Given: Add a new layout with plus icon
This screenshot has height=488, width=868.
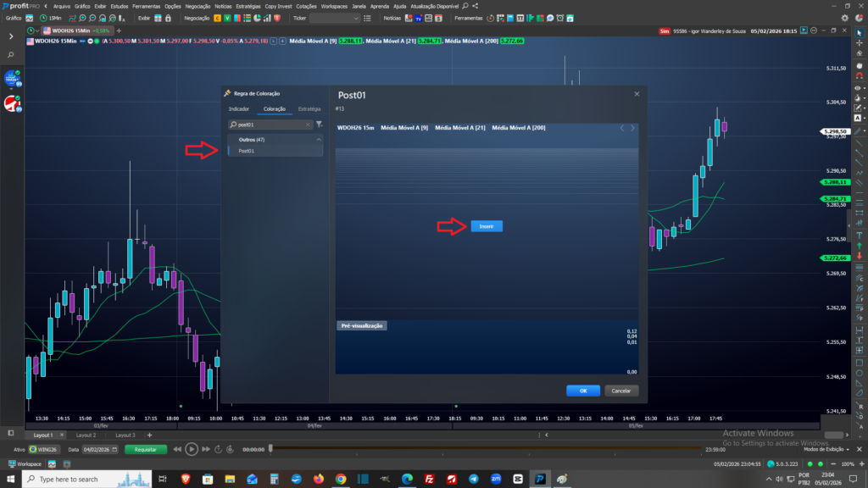Looking at the screenshot, I should (x=149, y=435).
